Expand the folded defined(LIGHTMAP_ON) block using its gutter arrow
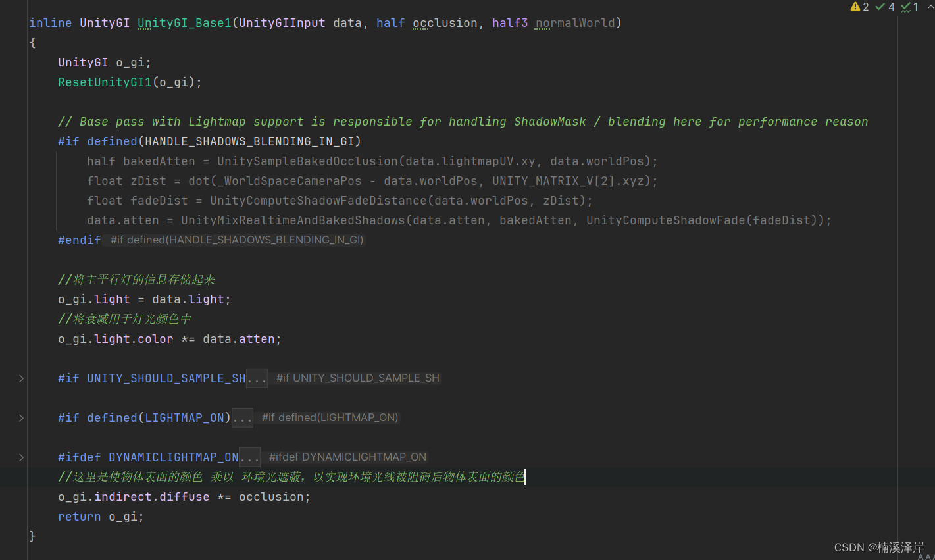This screenshot has height=560, width=935. (x=21, y=418)
